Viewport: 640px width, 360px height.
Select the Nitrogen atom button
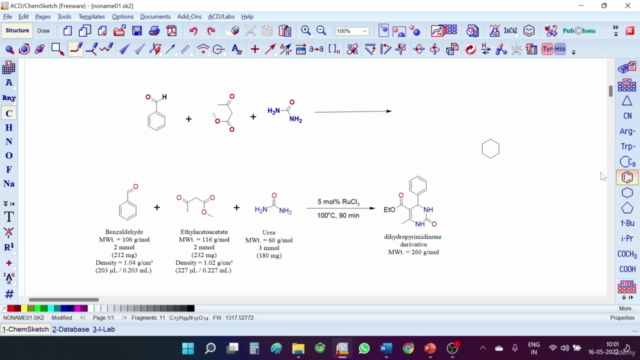pos(9,142)
